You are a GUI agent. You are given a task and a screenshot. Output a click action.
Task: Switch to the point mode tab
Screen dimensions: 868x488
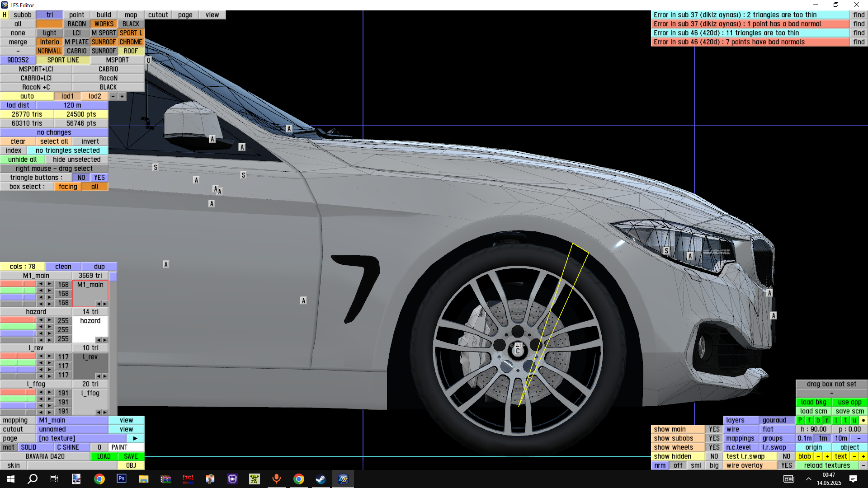(76, 15)
